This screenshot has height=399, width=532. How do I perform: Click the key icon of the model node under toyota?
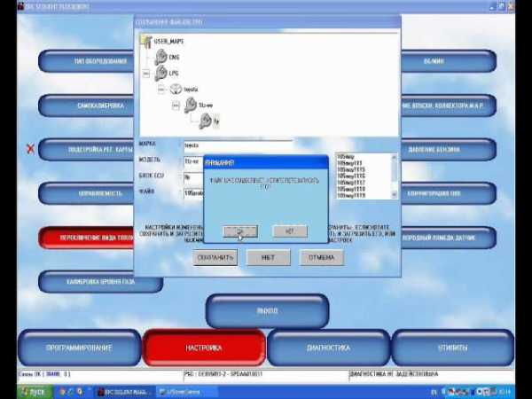pyautogui.click(x=190, y=106)
